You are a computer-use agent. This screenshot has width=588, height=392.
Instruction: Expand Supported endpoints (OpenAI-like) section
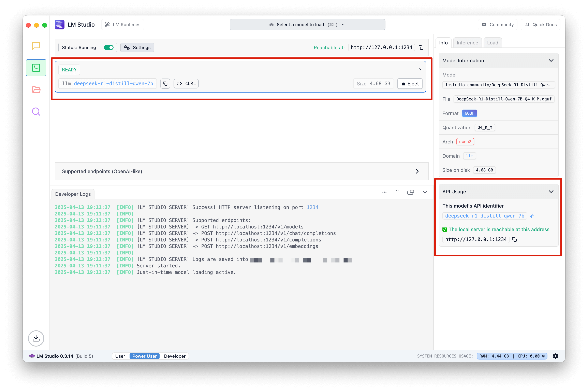241,171
